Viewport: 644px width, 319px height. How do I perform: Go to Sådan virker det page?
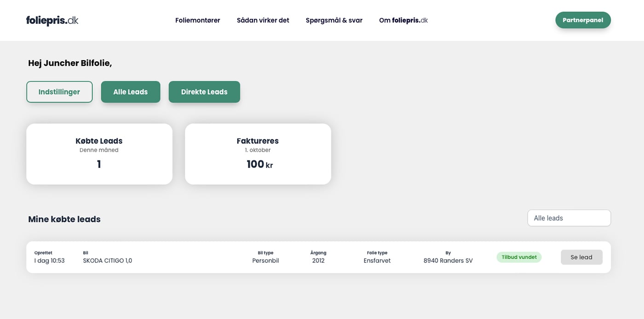(263, 20)
